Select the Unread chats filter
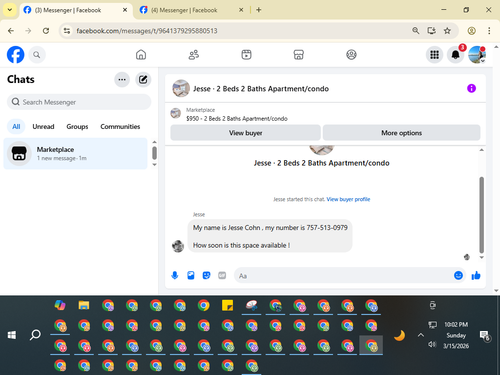 point(43,127)
